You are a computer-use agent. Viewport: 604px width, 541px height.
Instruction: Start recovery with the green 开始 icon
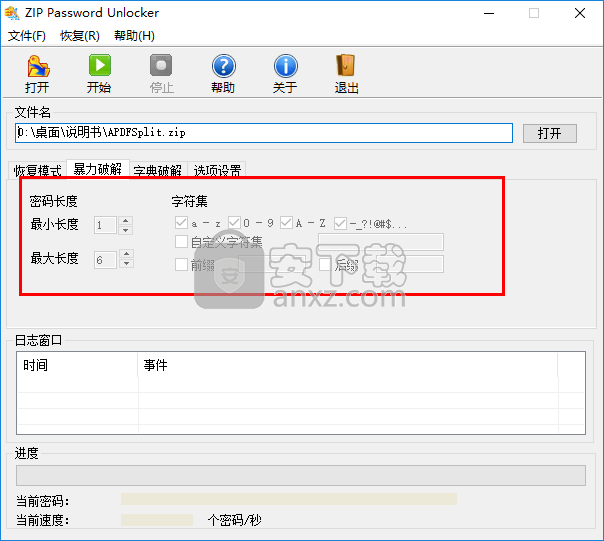click(x=100, y=66)
